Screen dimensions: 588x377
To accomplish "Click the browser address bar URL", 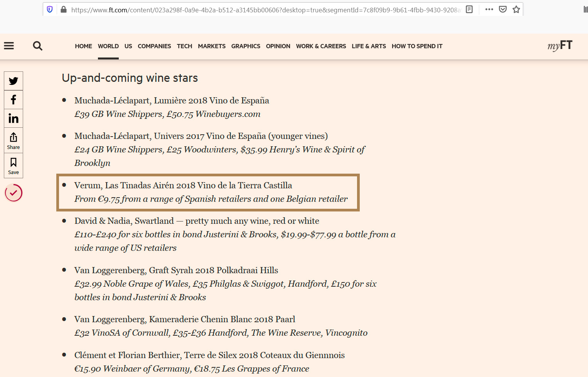I will tap(265, 10).
